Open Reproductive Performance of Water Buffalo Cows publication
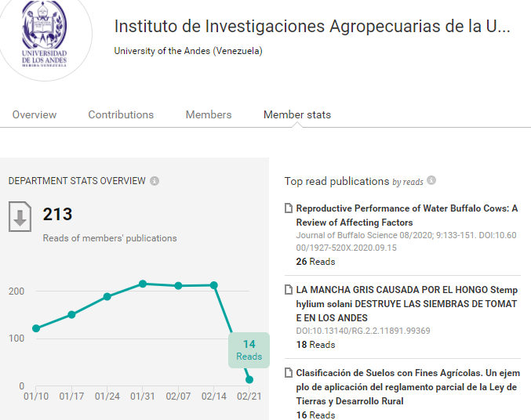 tap(407, 215)
